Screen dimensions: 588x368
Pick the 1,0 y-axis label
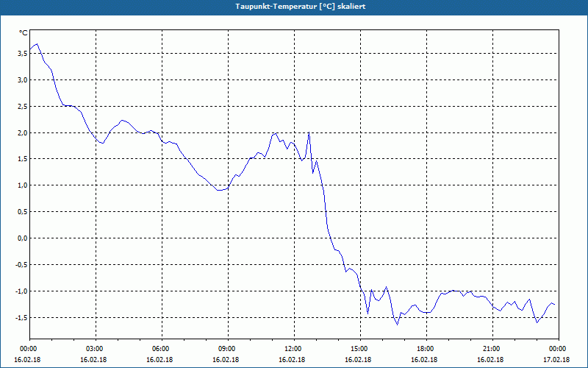click(x=23, y=185)
